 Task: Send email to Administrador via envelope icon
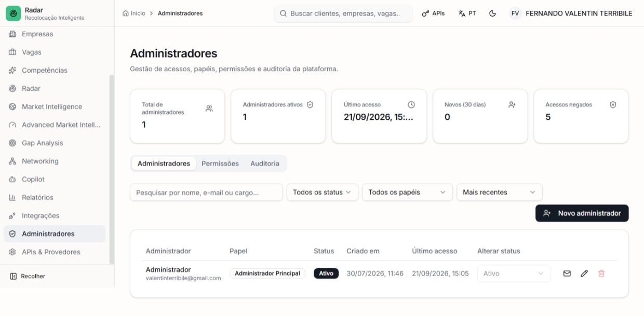(x=567, y=273)
